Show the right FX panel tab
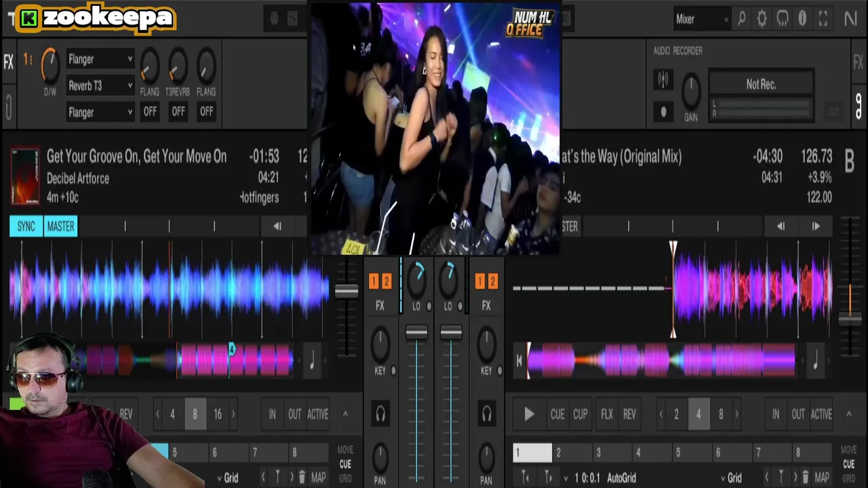 point(858,62)
